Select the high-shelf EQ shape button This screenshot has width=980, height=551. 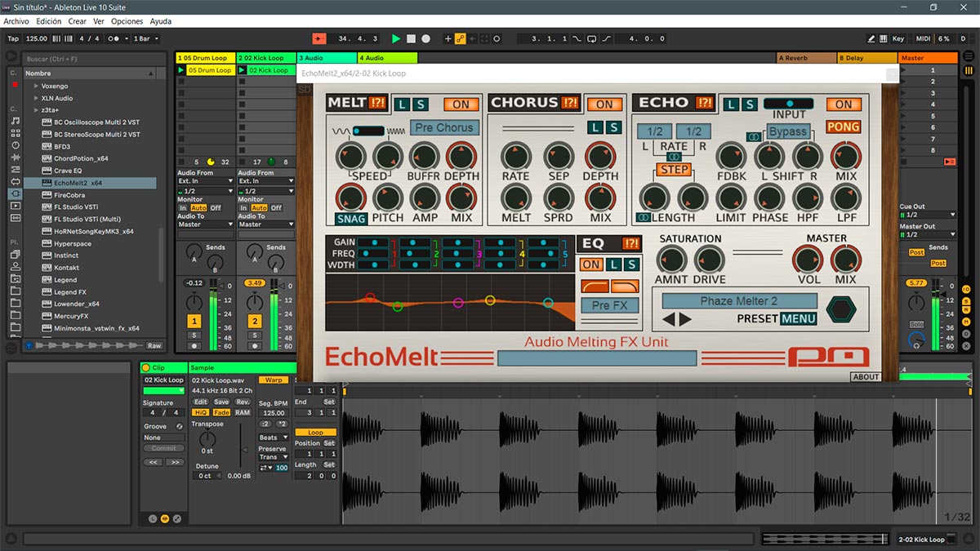(x=625, y=287)
